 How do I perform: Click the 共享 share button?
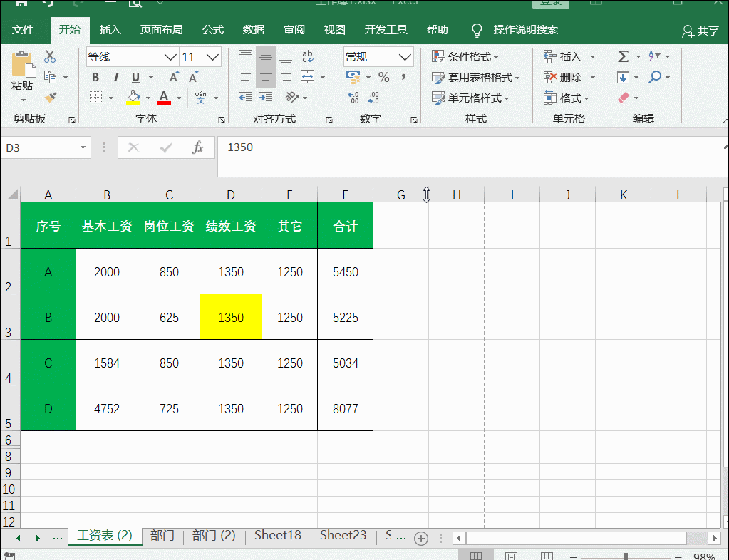point(700,31)
